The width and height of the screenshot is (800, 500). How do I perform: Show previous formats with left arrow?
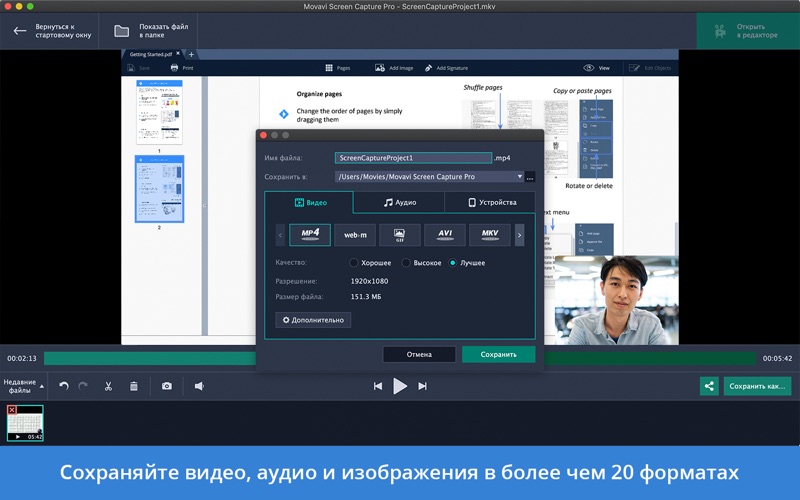pos(280,235)
